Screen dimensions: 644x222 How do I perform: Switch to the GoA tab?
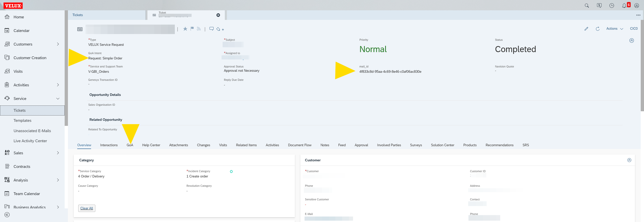(x=130, y=145)
